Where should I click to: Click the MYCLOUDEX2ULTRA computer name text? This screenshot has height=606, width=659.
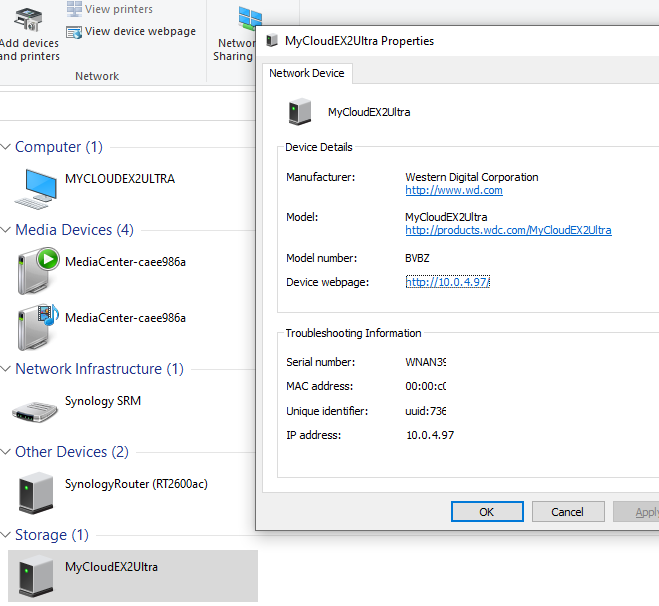point(120,179)
